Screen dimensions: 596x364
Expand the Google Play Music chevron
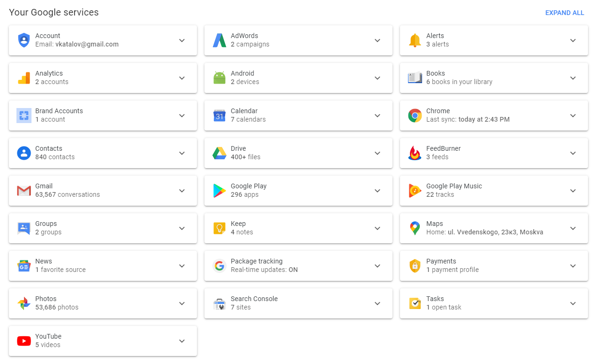(573, 191)
